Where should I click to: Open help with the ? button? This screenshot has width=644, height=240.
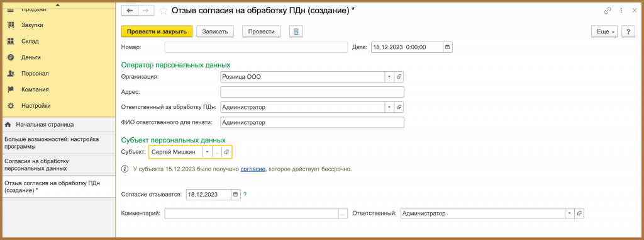coord(628,31)
